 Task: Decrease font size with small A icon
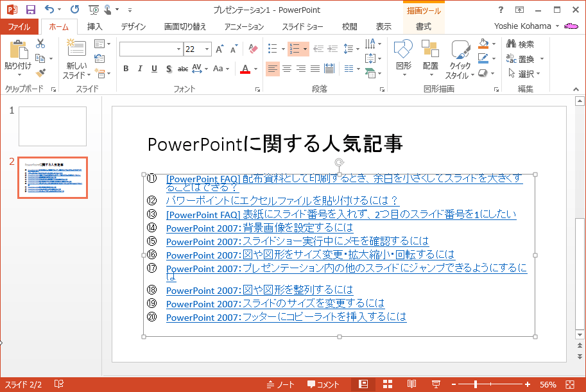pos(234,49)
